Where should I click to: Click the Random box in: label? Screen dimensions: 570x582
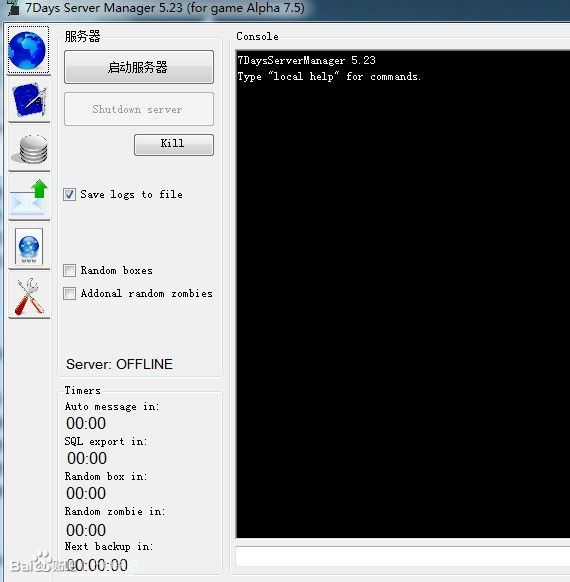[x=106, y=477]
